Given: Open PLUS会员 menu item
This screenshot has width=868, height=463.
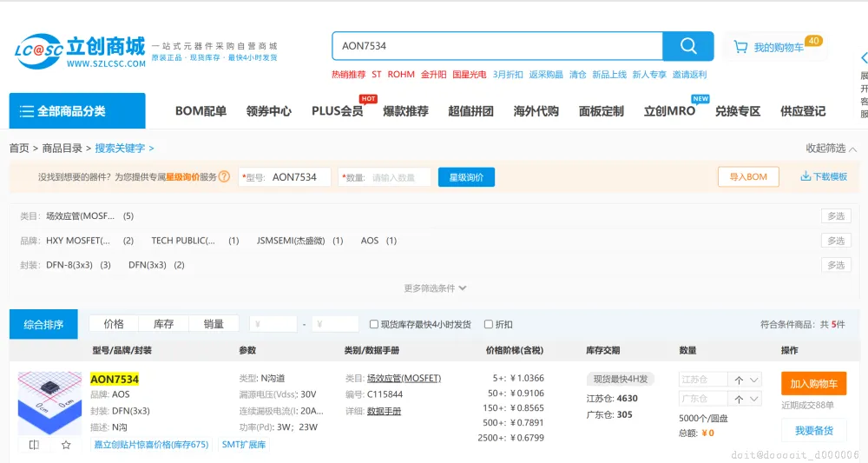Looking at the screenshot, I should click(x=337, y=111).
